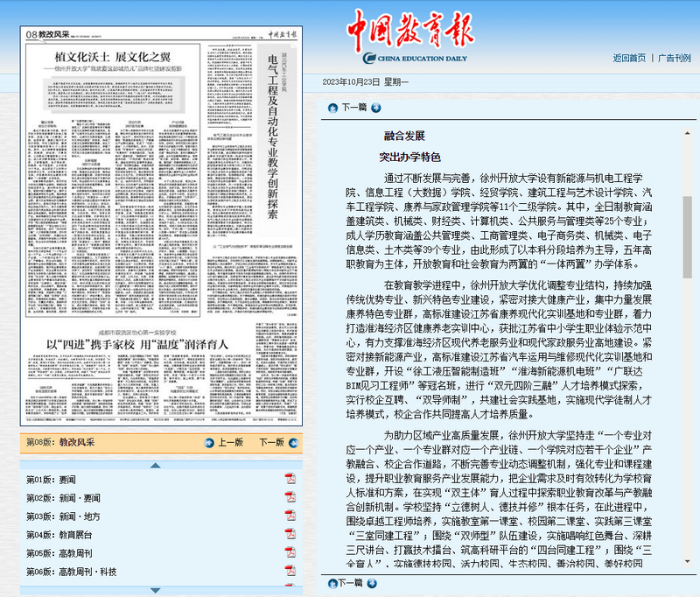The width and height of the screenshot is (700, 597).
Task: Open PDF for 第03版 新闻·地方
Action: (289, 516)
